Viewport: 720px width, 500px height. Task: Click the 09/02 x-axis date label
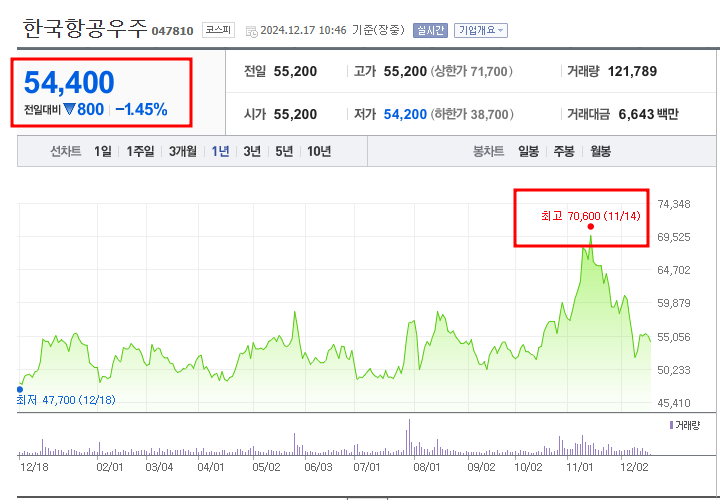[x=481, y=467]
